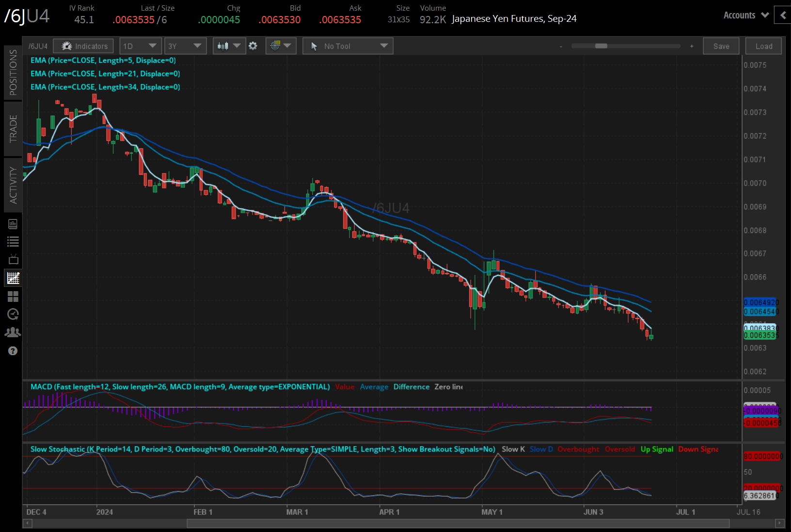Switch to the TRADE side tab
The width and height of the screenshot is (791, 532).
13,128
